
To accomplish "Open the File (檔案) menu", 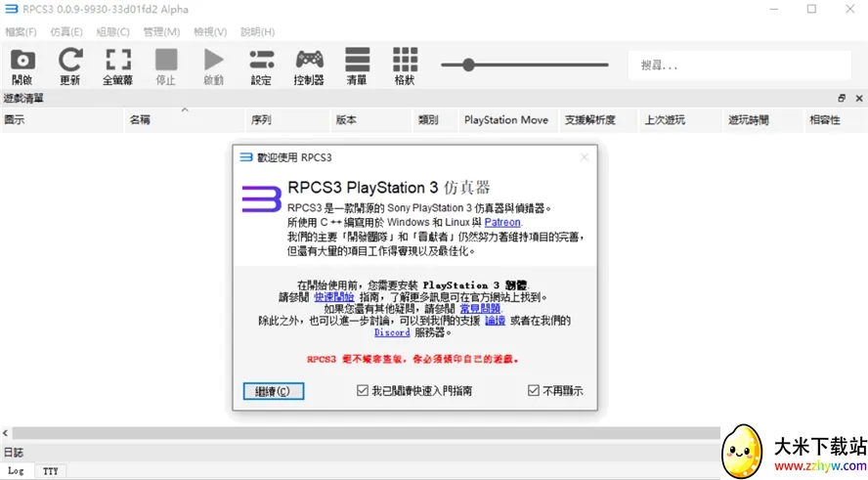I will 21,32.
